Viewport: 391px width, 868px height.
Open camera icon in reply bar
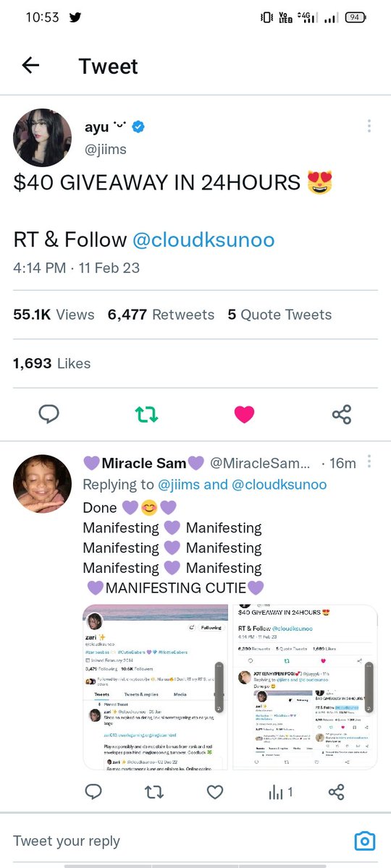click(365, 841)
